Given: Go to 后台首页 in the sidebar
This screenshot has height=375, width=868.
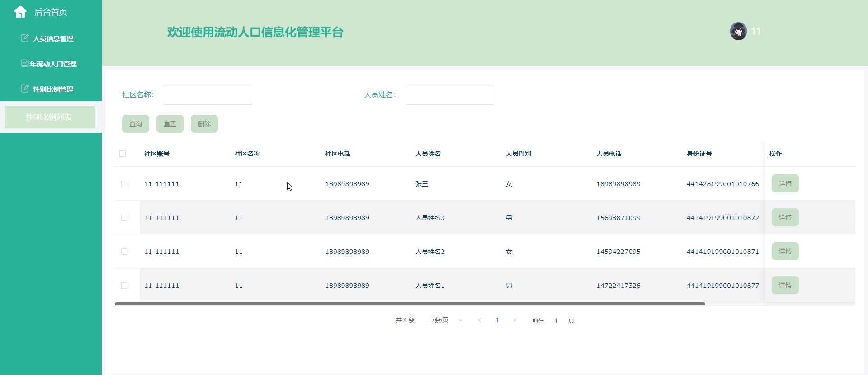Looking at the screenshot, I should click(x=51, y=12).
